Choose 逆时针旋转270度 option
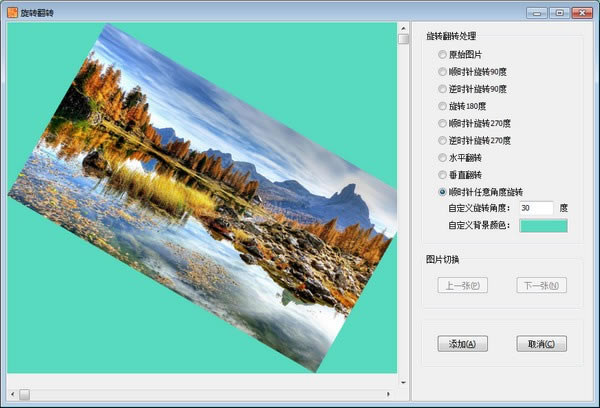The image size is (600, 408). 443,140
